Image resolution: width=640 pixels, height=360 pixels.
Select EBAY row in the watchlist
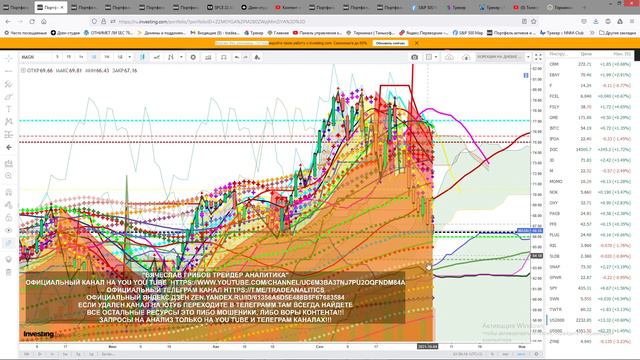pos(590,75)
